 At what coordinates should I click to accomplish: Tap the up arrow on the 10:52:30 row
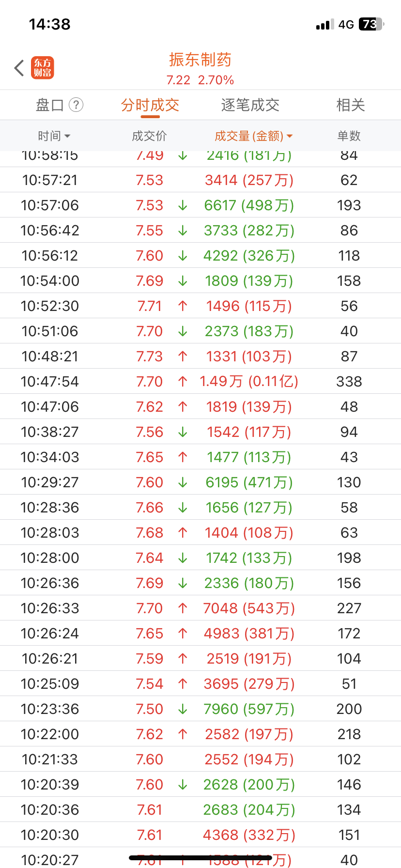(183, 306)
